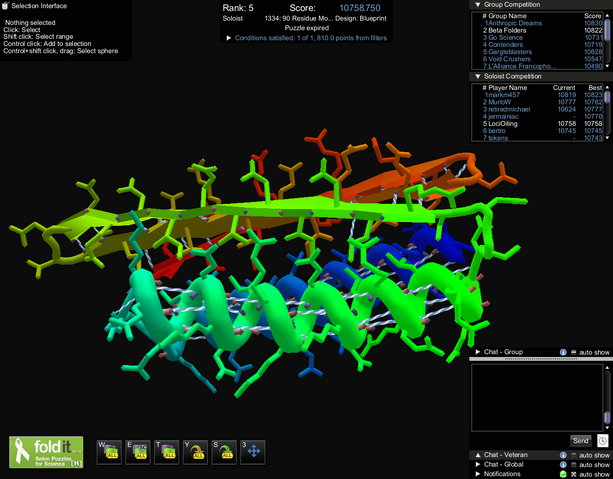This screenshot has width=613, height=479.
Task: Click the Soloist Competition scroll down arrow
Action: (x=607, y=138)
